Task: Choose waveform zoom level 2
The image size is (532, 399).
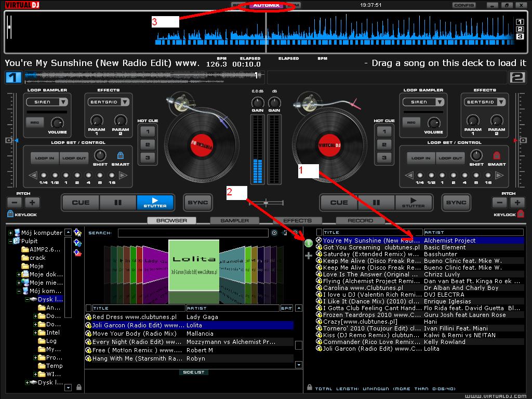Action: pyautogui.click(x=520, y=29)
